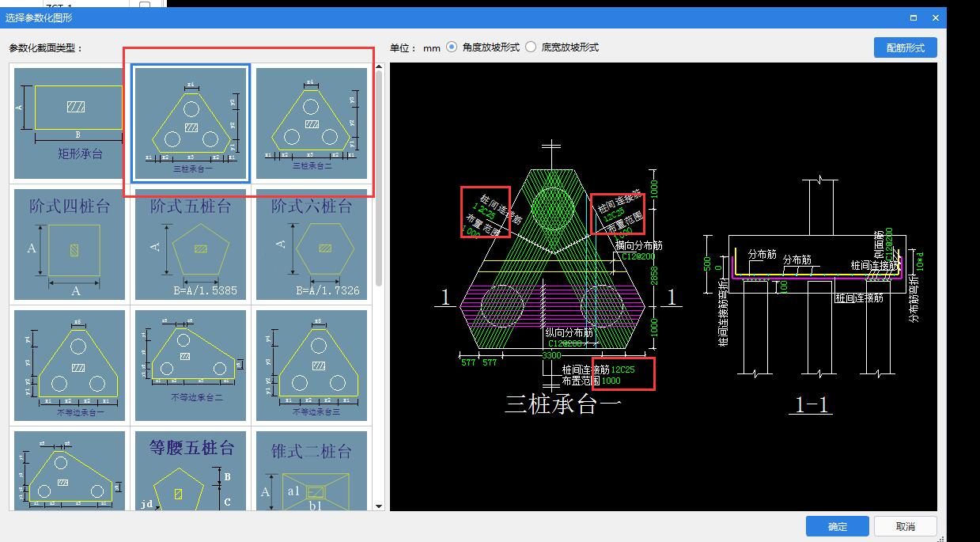The width and height of the screenshot is (980, 542).
Task: Click the section list scroll-up arrow
Action: click(379, 68)
